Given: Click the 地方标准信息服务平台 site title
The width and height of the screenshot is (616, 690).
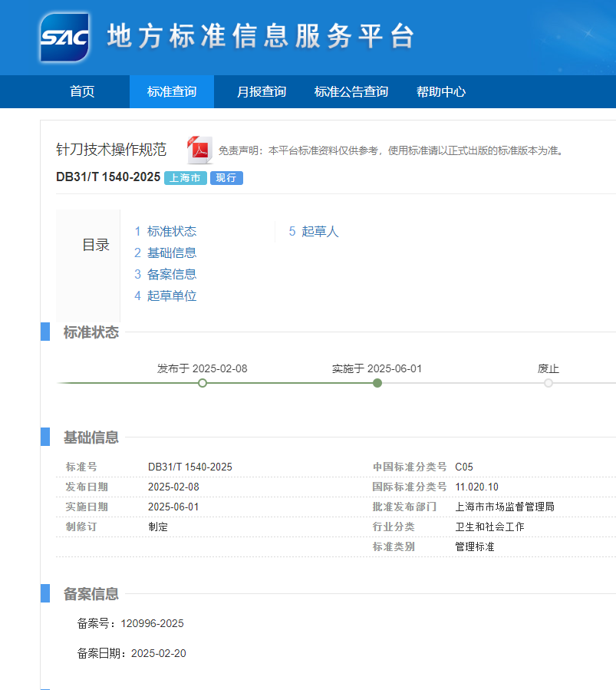Looking at the screenshot, I should point(261,37).
